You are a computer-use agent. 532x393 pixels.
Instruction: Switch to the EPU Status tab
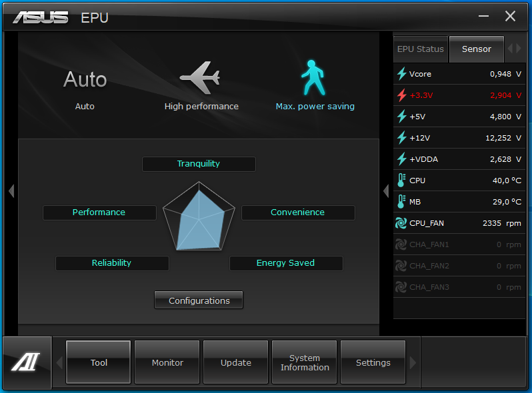421,49
